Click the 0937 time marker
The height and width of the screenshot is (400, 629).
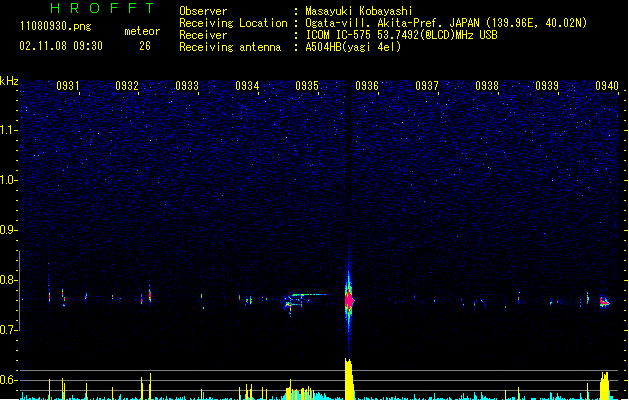point(427,86)
